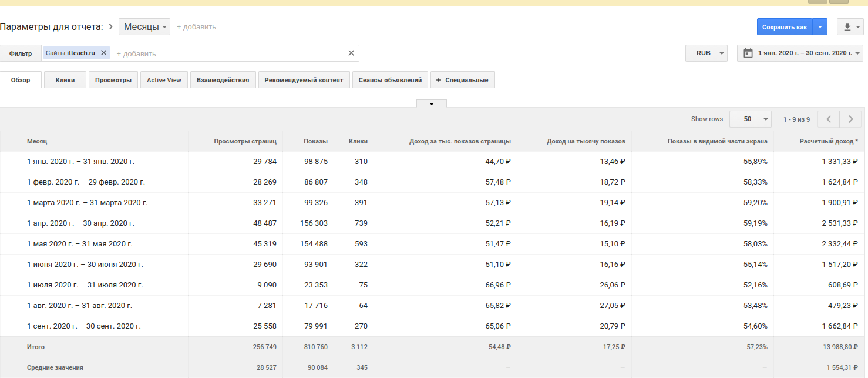Sort by Расчетный доход column header
Viewport: 868px width, 378px height.
[829, 141]
